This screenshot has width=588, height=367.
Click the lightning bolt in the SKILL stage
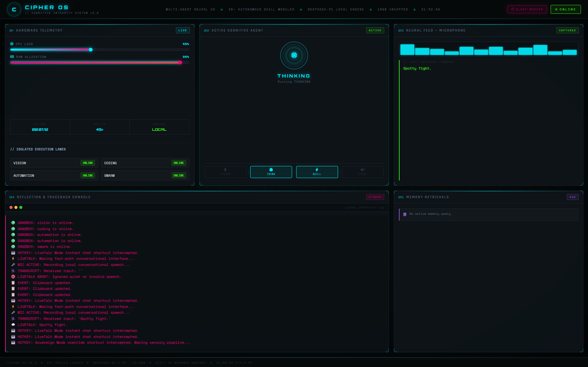[x=317, y=170]
